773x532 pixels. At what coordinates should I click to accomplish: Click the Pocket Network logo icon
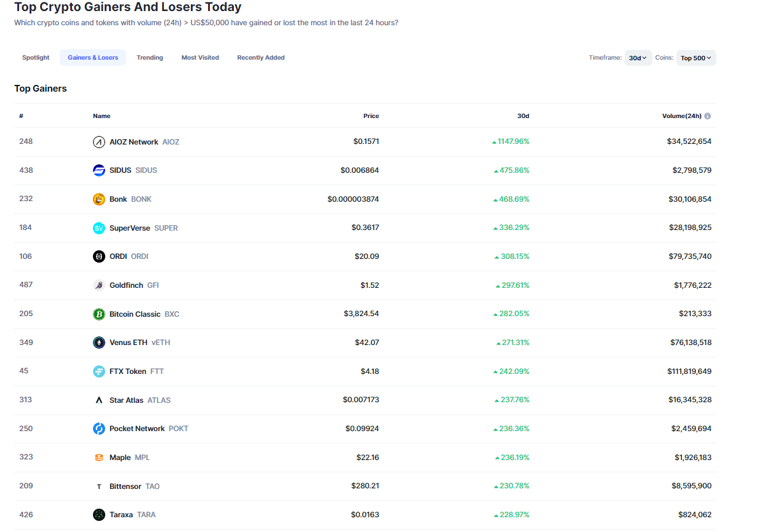coord(99,429)
